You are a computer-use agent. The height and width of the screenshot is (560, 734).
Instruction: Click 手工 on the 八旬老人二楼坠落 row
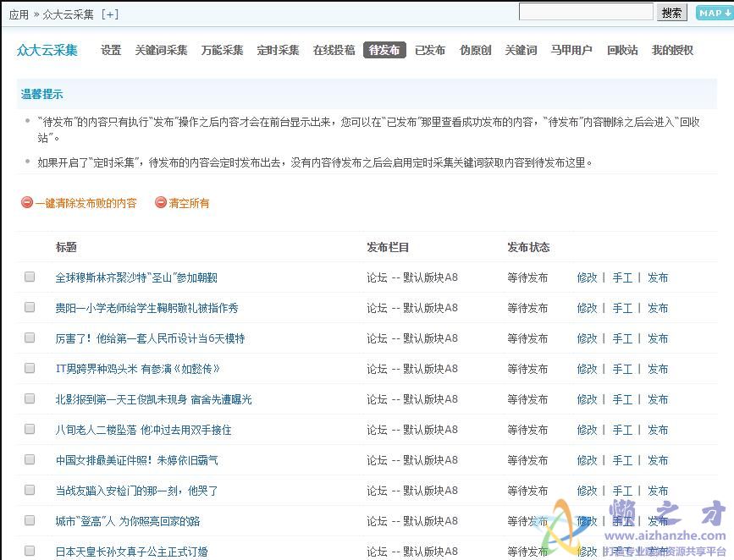623,430
